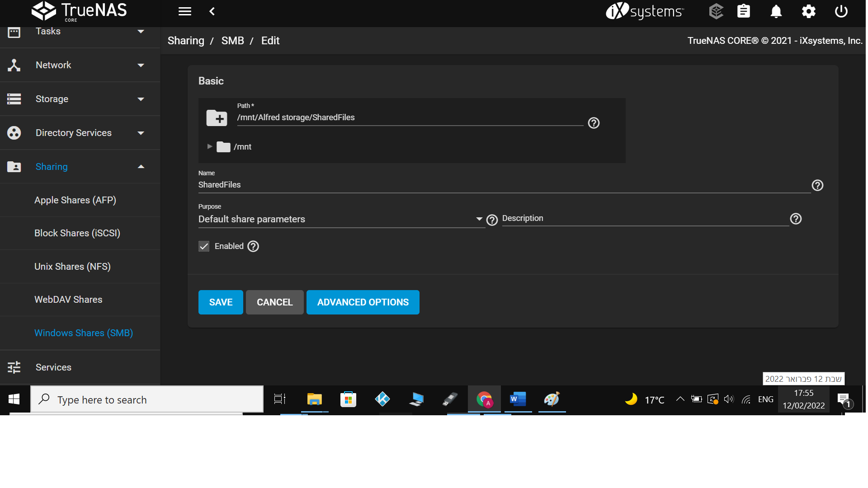Show help for Purpose dropdown

pyautogui.click(x=492, y=220)
